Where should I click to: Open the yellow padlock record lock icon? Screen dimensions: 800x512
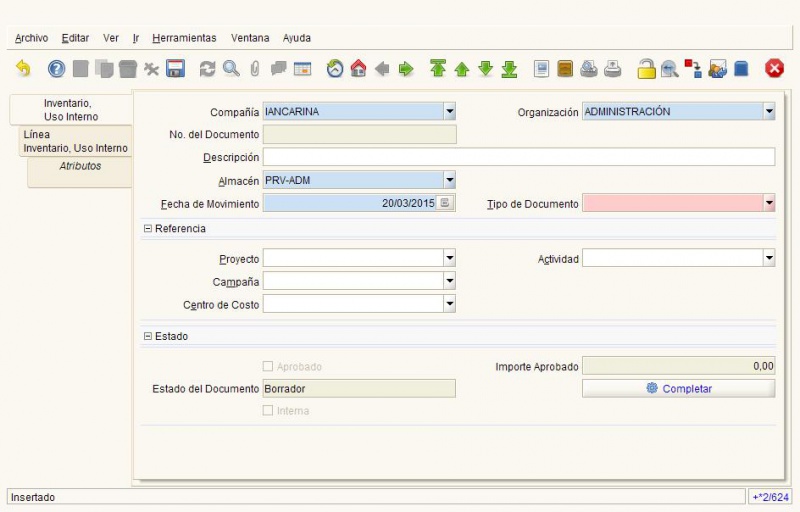(x=646, y=69)
